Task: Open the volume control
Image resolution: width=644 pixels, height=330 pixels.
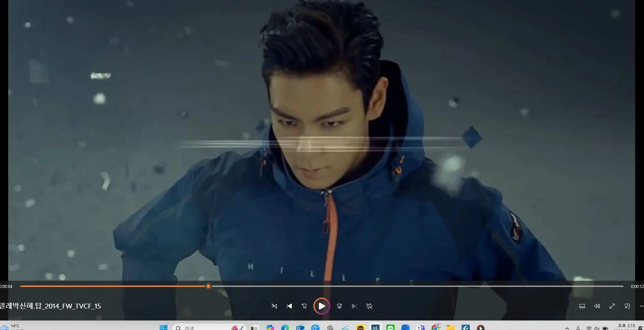Action: point(597,306)
